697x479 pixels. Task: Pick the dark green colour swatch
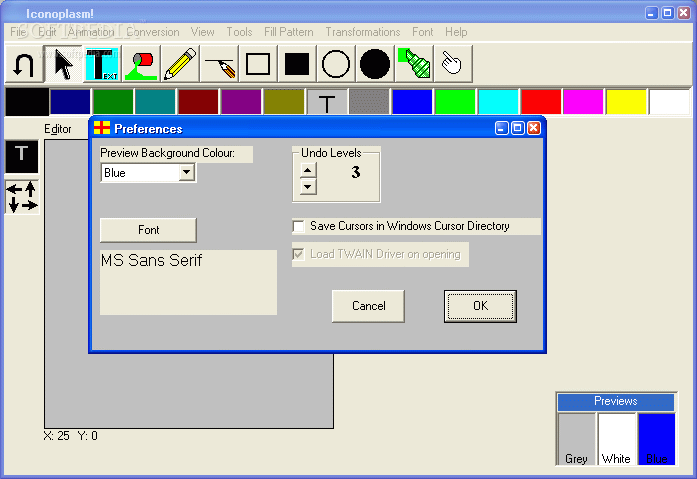coord(113,102)
